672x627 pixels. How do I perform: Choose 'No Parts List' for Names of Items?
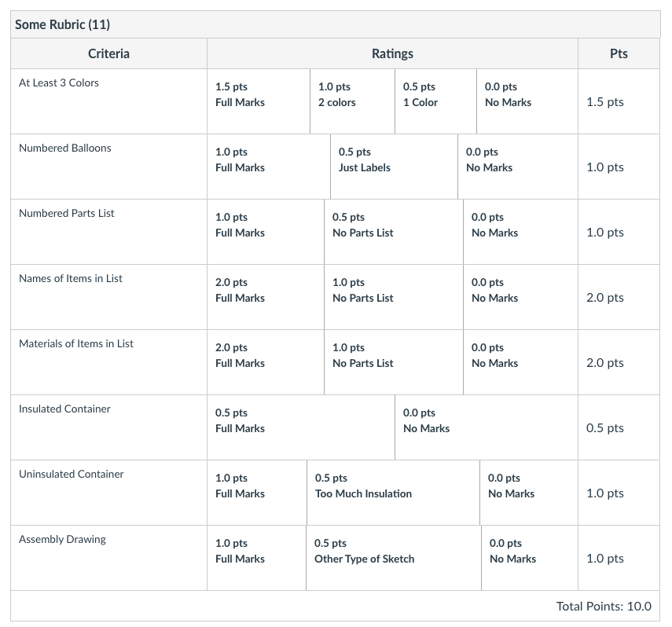(394, 297)
